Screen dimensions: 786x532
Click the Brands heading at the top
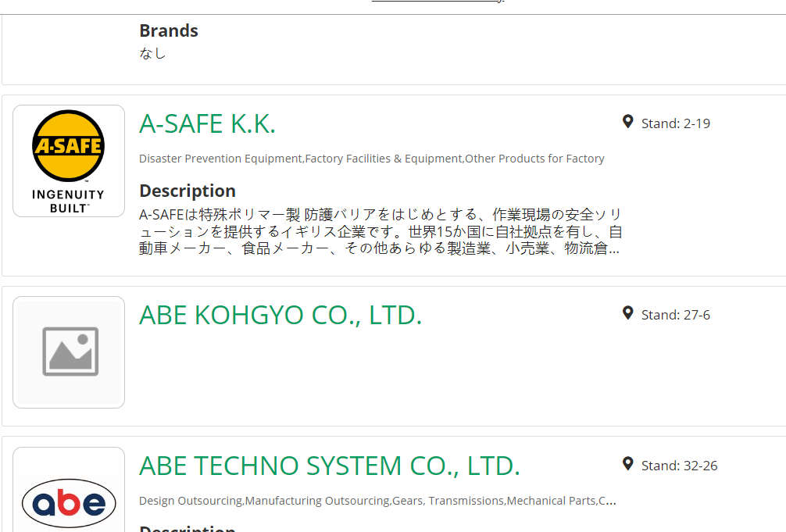pos(169,30)
